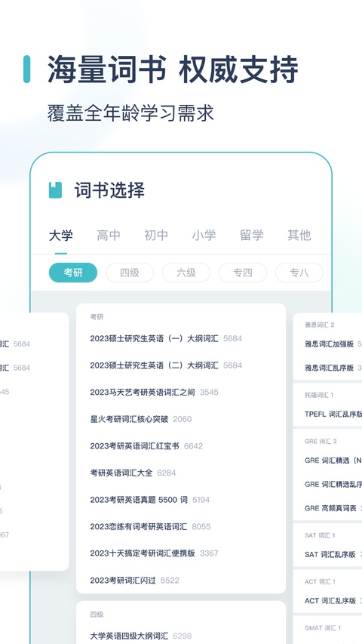The image size is (362, 644).
Task: Open 大学英语四级大纲词汇
Action: click(x=129, y=636)
